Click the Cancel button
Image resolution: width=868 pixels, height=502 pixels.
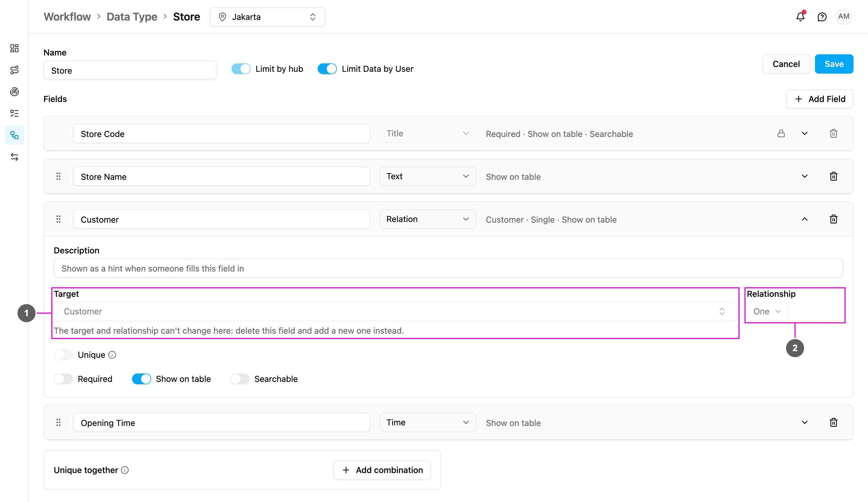786,64
